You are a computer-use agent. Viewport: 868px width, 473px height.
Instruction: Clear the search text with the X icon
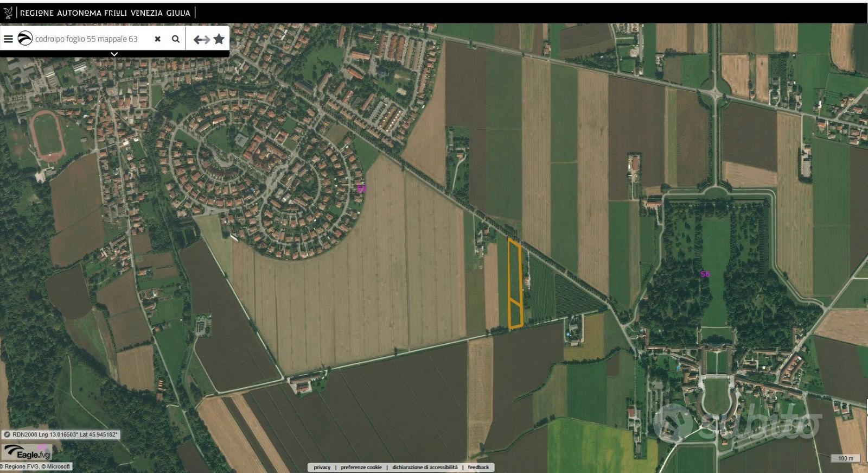point(158,39)
